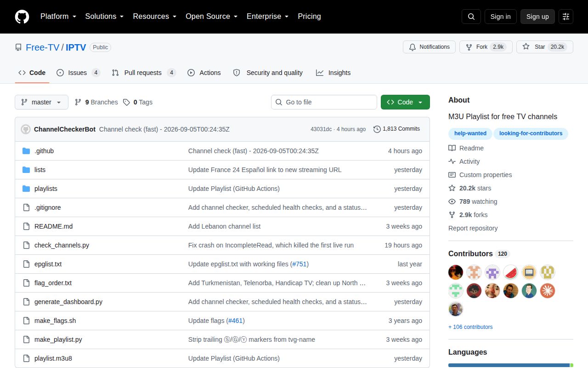Expand the Platform menu
Screen dimensions: 588x368
click(58, 17)
